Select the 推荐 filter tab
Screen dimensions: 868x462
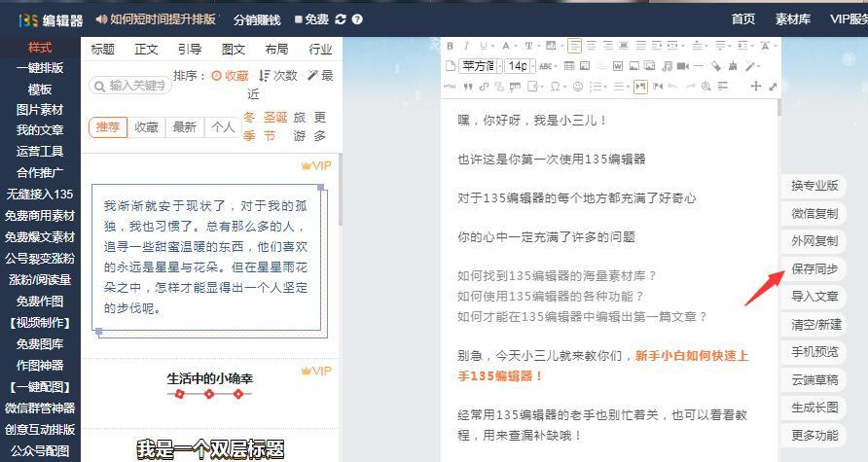point(108,126)
